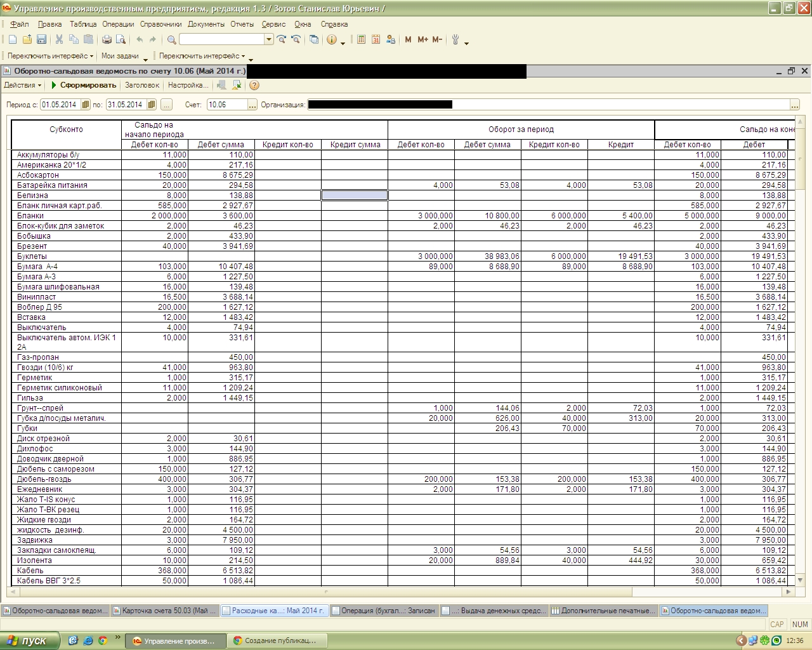Click Создание публикац... Chrome taskbar item
This screenshot has height=650, width=812.
click(278, 641)
